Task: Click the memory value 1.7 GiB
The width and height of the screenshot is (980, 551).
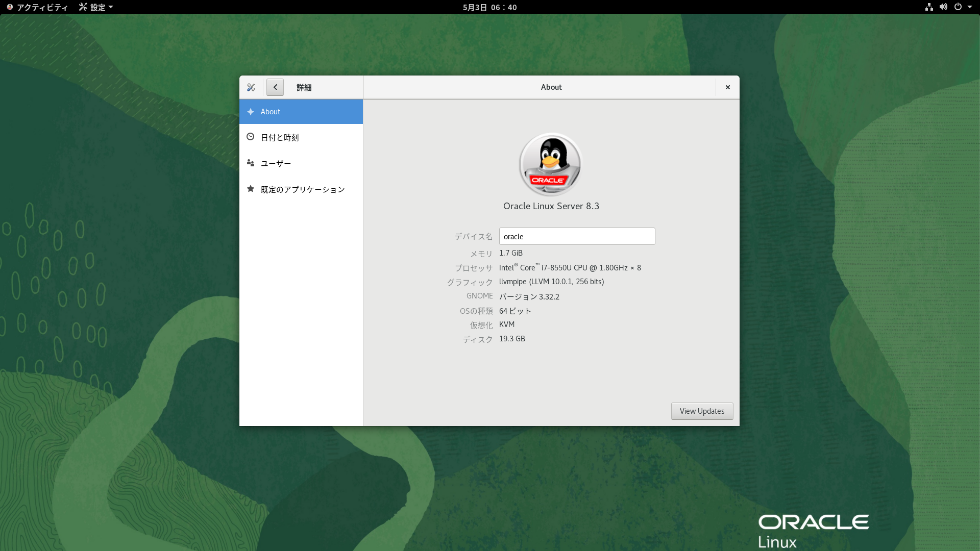Action: point(511,253)
